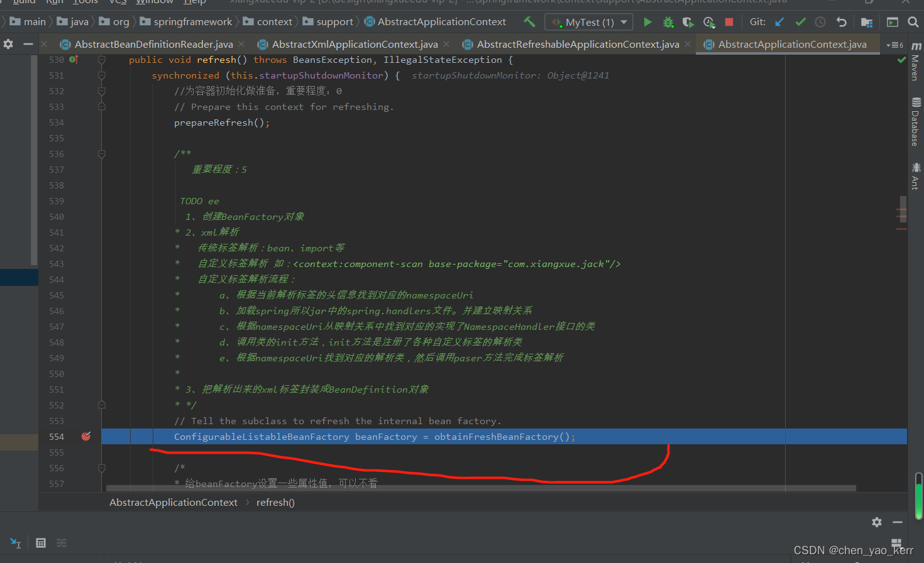
Task: Run with coverage shield icon
Action: click(688, 22)
